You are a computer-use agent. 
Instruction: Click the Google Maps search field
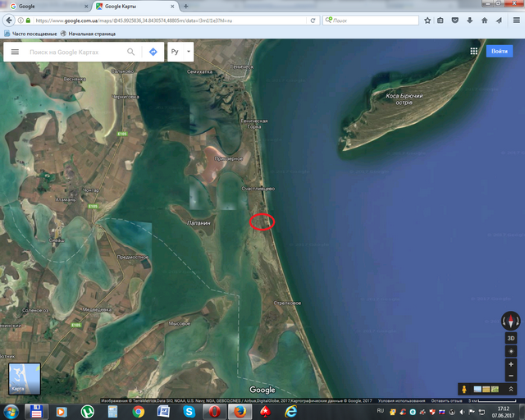pos(74,52)
